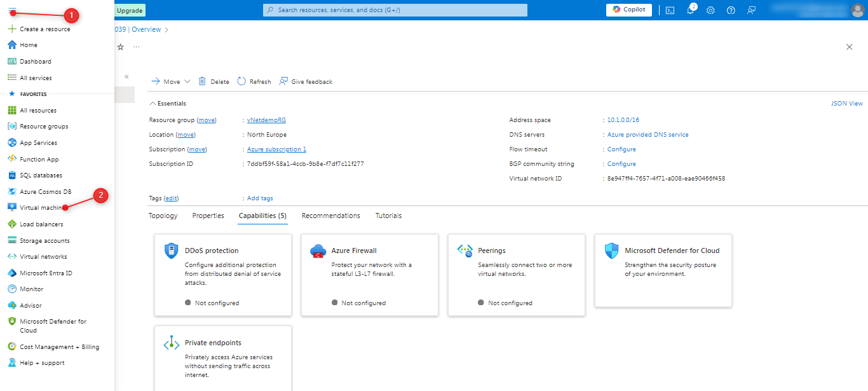The image size is (868, 391).
Task: Click the Add tags link
Action: point(260,198)
